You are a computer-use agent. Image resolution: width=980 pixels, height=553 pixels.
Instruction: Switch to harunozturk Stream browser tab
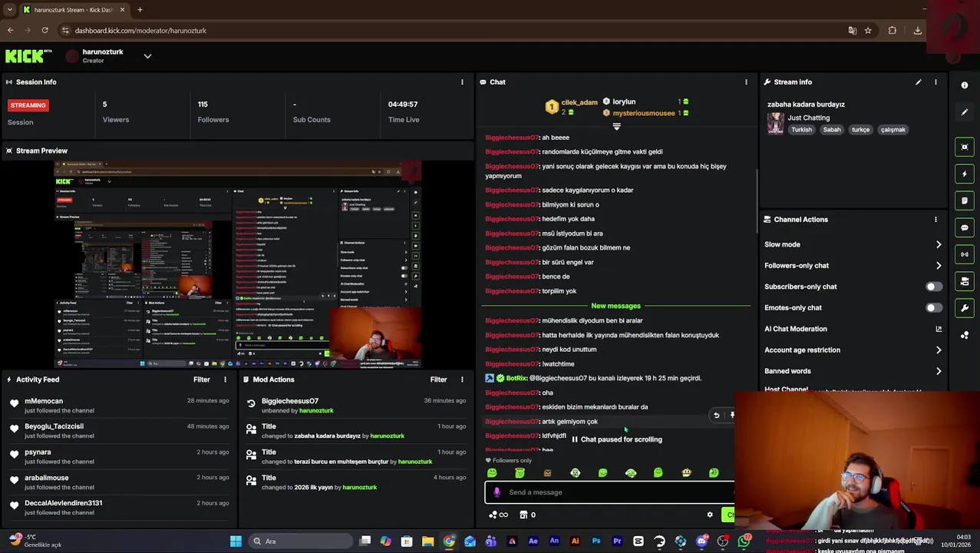pos(73,10)
